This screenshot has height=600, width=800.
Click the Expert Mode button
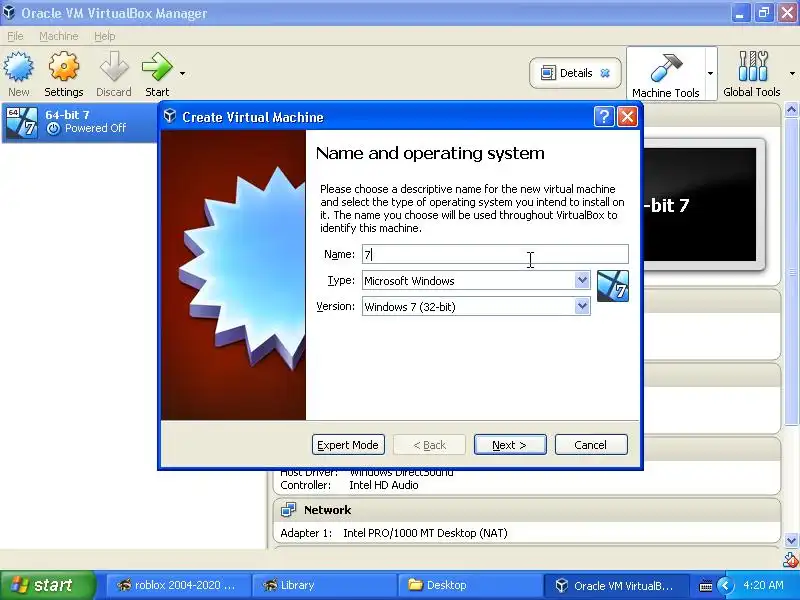348,445
